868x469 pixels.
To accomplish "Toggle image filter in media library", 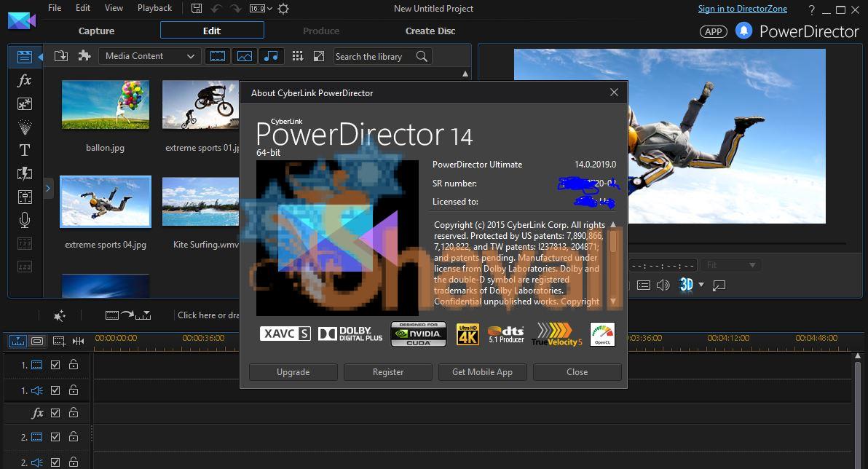I will [244, 56].
